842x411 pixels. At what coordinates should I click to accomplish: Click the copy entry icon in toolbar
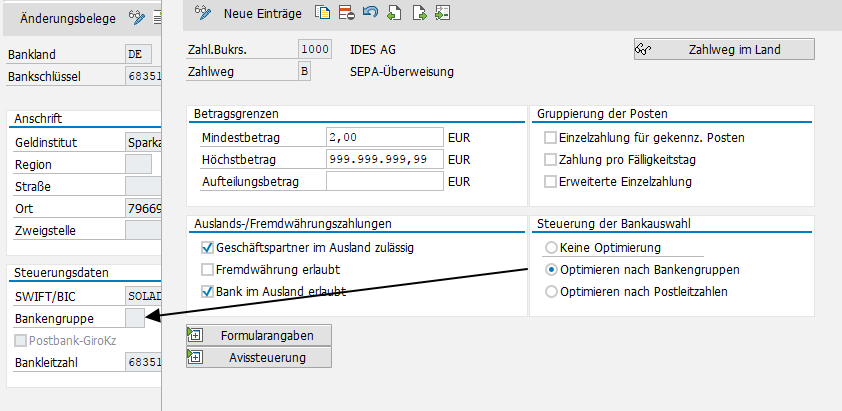pyautogui.click(x=322, y=13)
